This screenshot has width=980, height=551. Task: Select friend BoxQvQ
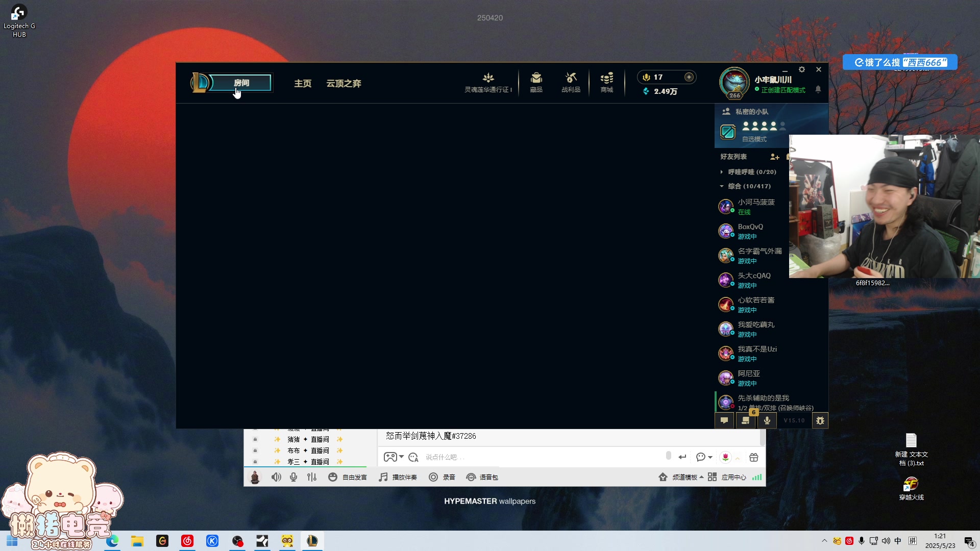coord(751,231)
